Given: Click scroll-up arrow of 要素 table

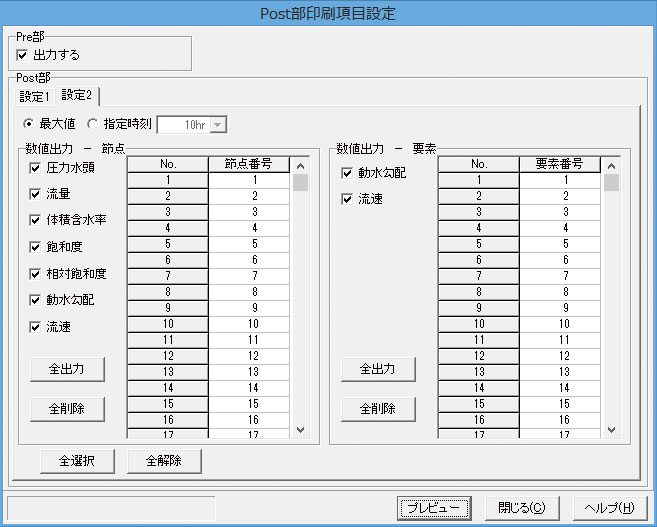Looking at the screenshot, I should pos(611,166).
